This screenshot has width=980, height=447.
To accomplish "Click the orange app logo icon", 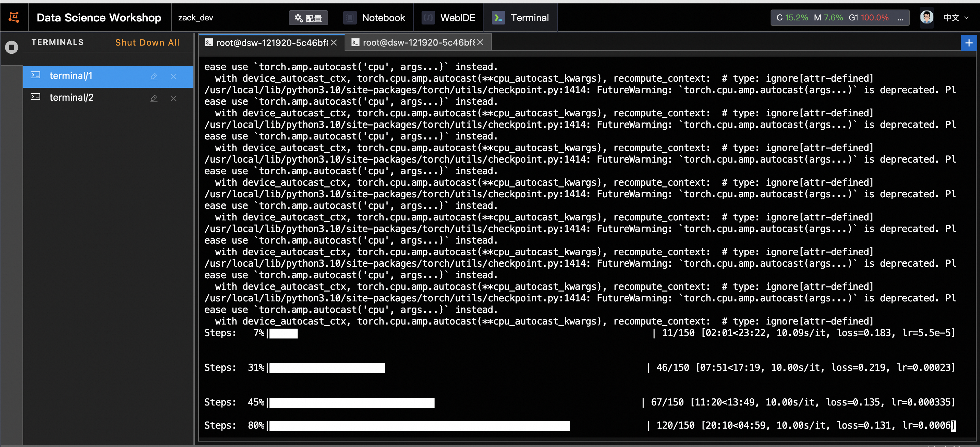I will [x=14, y=17].
